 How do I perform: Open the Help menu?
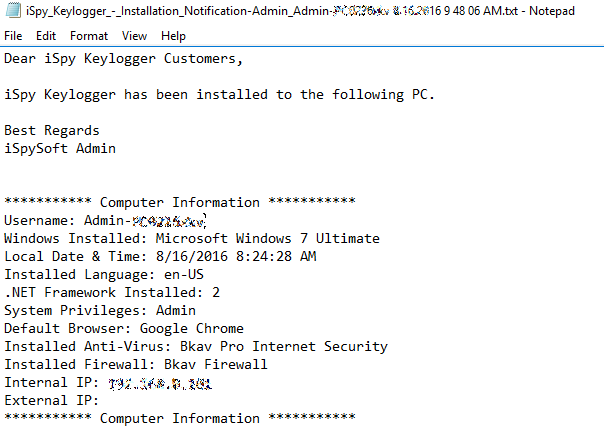(173, 36)
